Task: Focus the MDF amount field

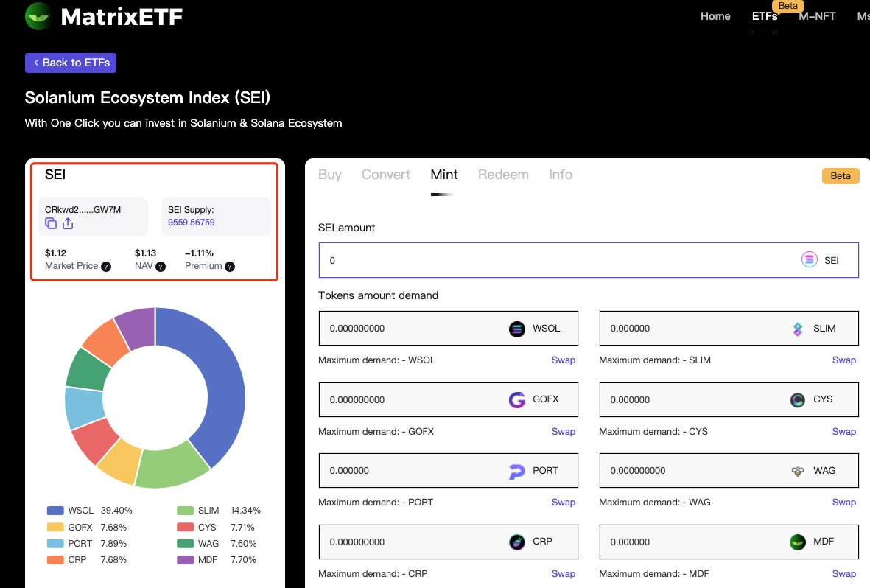Action: tap(729, 542)
